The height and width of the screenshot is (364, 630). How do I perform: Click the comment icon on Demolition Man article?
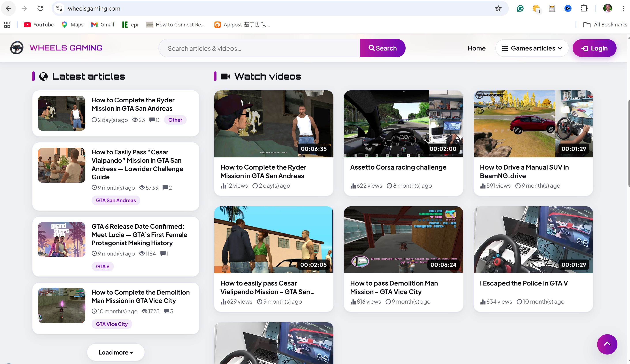click(x=167, y=311)
